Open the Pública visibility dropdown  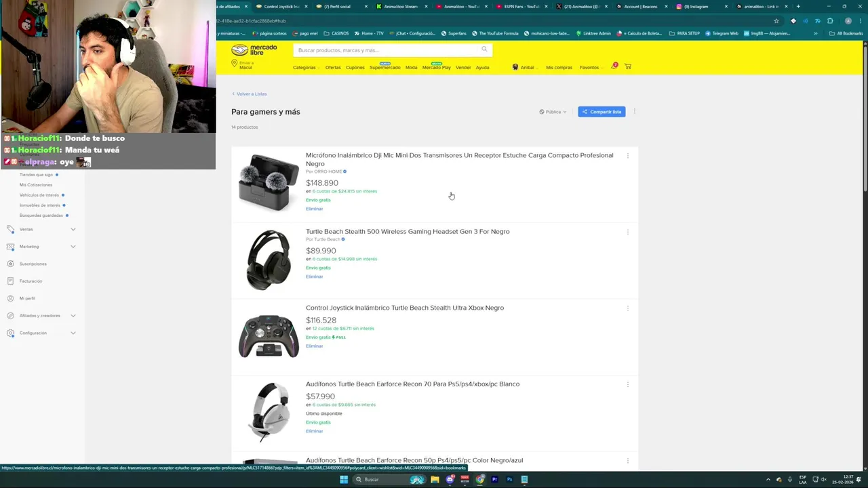click(553, 112)
